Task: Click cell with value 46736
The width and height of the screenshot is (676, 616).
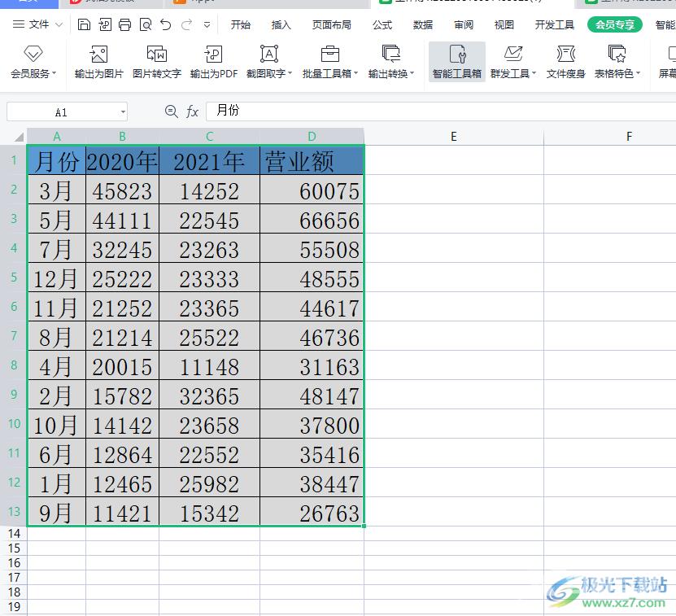Action: (312, 336)
